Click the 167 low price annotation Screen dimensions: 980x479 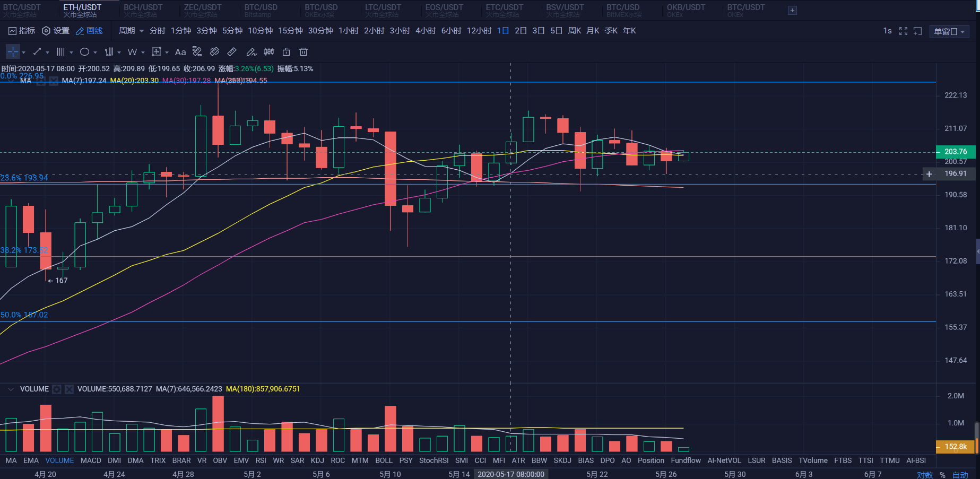pyautogui.click(x=58, y=281)
